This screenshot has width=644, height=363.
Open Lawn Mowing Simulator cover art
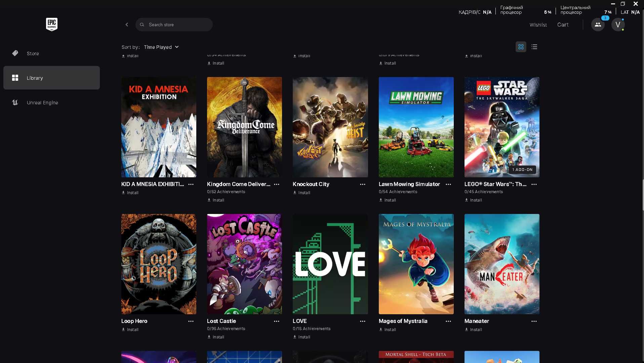[416, 127]
